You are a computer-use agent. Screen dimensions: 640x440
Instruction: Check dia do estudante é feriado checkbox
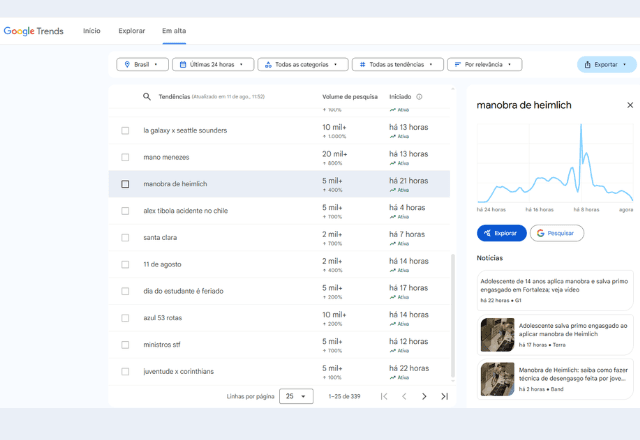click(x=125, y=291)
